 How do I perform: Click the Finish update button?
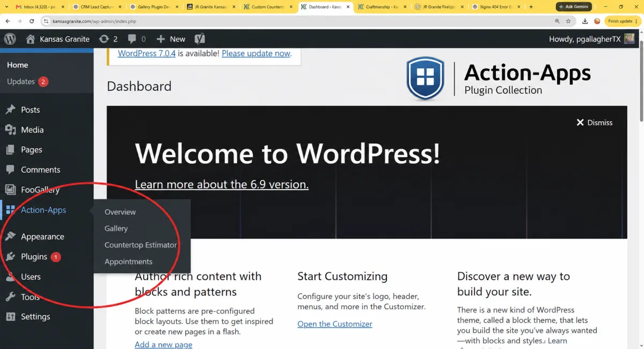click(622, 21)
